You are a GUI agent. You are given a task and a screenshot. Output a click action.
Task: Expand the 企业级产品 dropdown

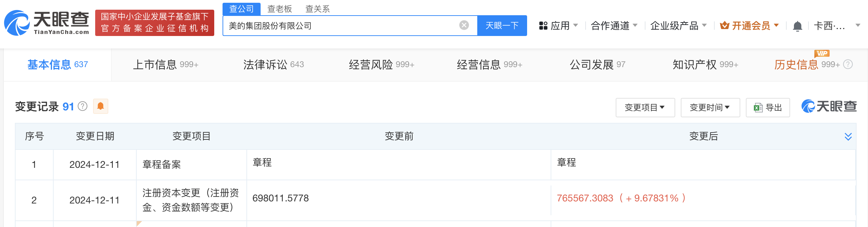(x=678, y=26)
